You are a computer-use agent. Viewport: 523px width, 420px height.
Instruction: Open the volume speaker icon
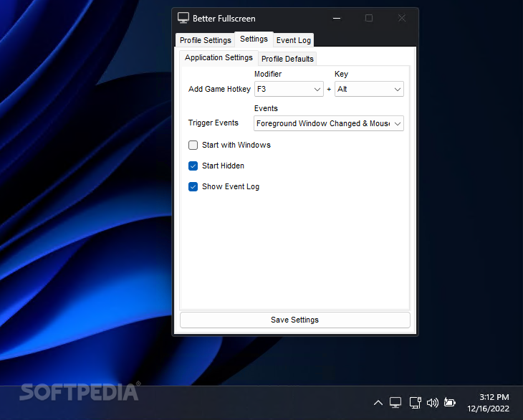click(x=433, y=403)
